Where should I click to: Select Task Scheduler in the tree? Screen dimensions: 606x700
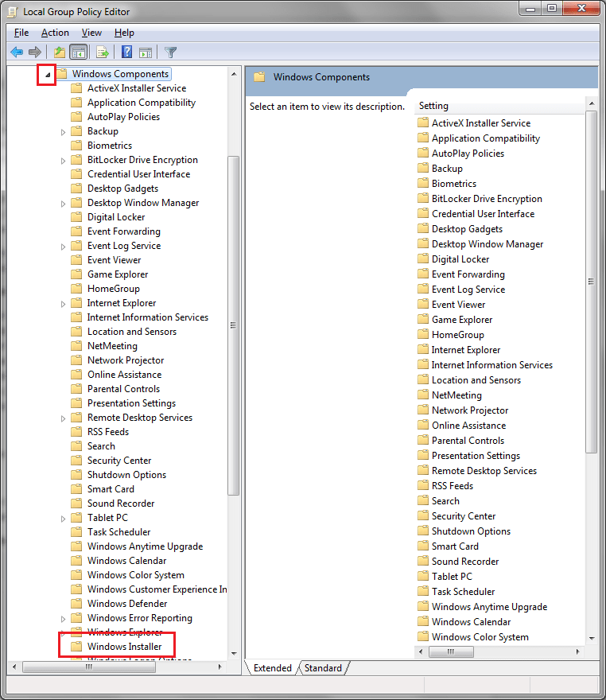(118, 531)
